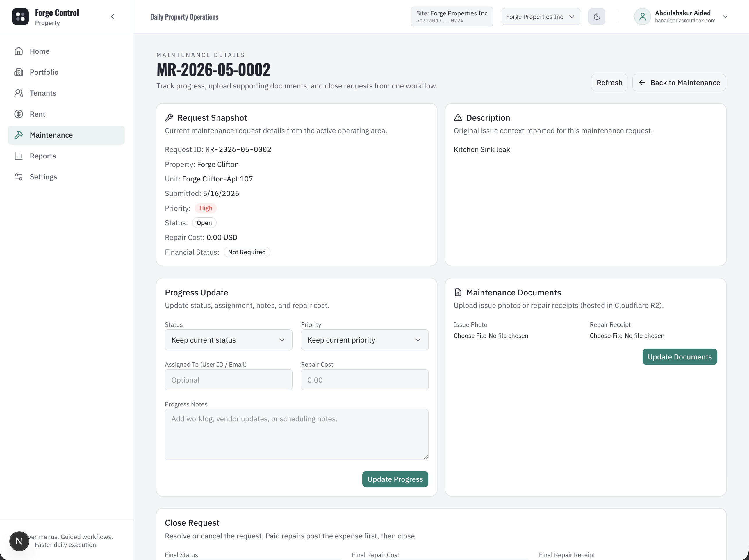Collapse the sidebar with the chevron arrow
The image size is (749, 560).
click(x=113, y=17)
